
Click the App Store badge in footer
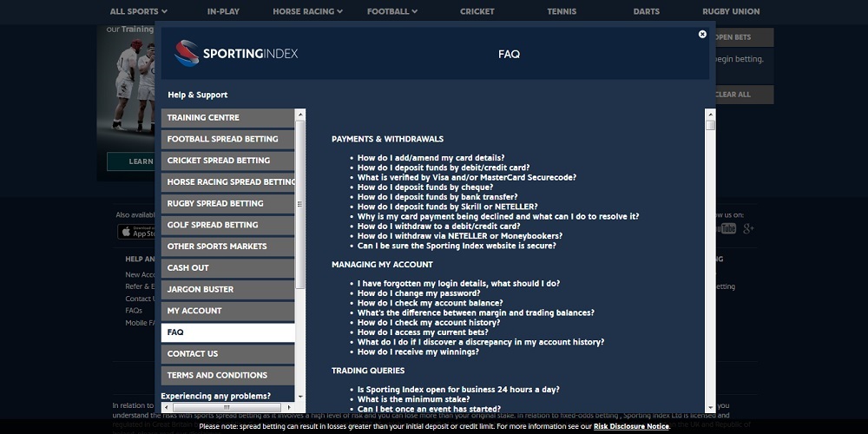click(x=136, y=232)
